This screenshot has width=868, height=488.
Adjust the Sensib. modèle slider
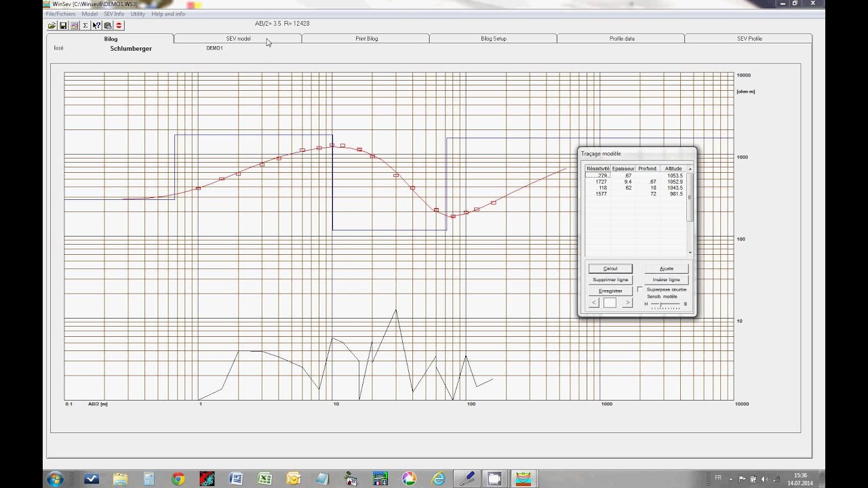click(x=665, y=304)
